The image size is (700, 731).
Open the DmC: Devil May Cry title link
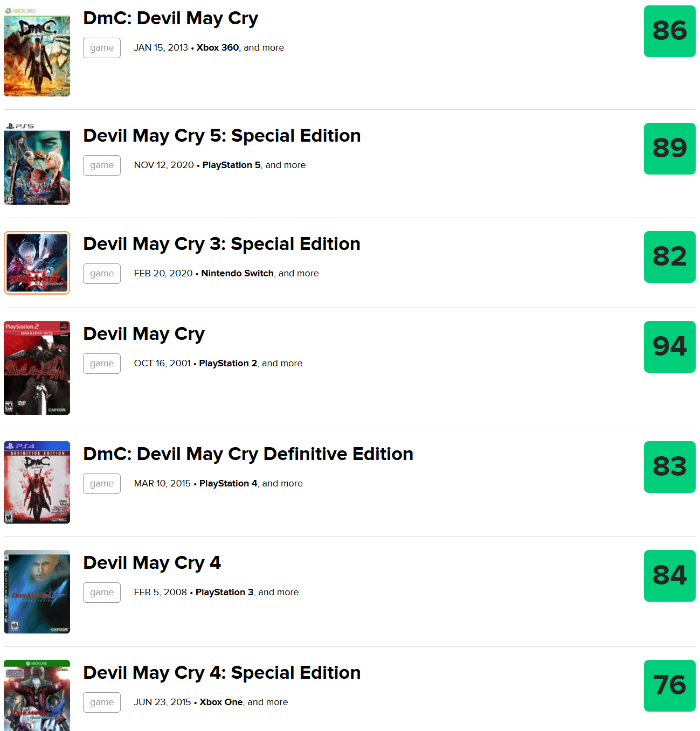[170, 18]
